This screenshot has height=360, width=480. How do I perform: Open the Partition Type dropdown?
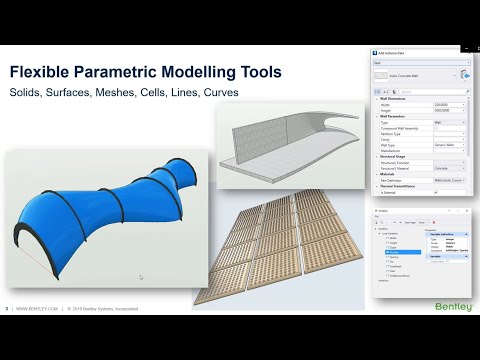pyautogui.click(x=463, y=134)
